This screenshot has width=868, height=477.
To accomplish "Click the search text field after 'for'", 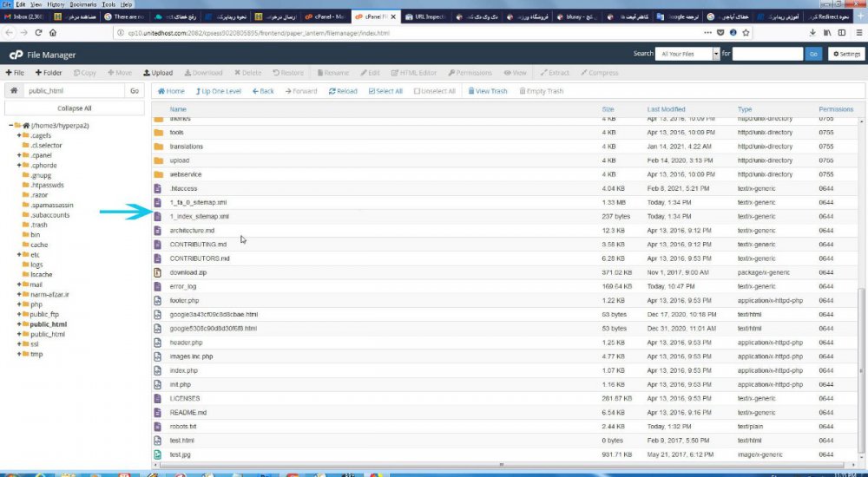I will click(x=767, y=54).
